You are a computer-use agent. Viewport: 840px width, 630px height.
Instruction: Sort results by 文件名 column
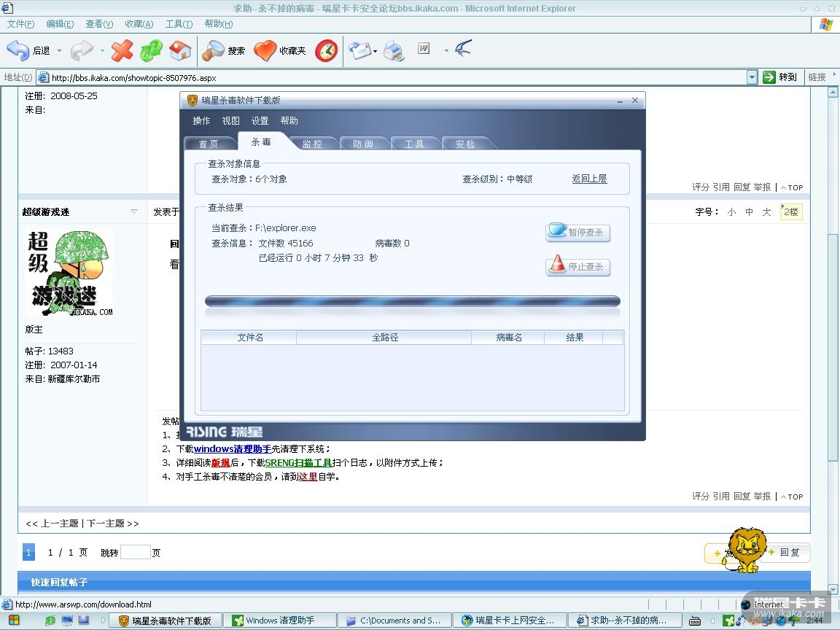click(x=249, y=338)
